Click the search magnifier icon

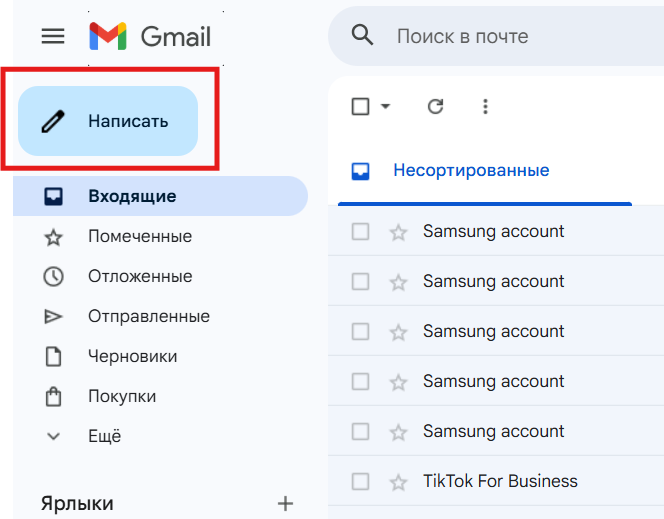(x=362, y=35)
